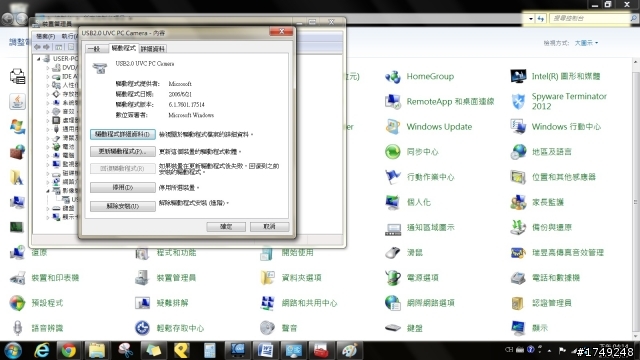This screenshot has width=640, height=360.
Task: Open the Windows Update icon
Action: coord(393,127)
